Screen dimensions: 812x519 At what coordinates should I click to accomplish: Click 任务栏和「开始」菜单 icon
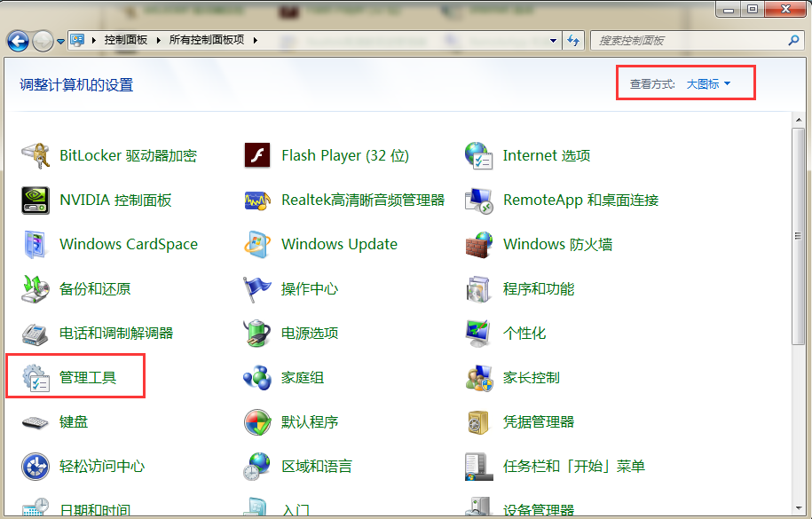[478, 467]
